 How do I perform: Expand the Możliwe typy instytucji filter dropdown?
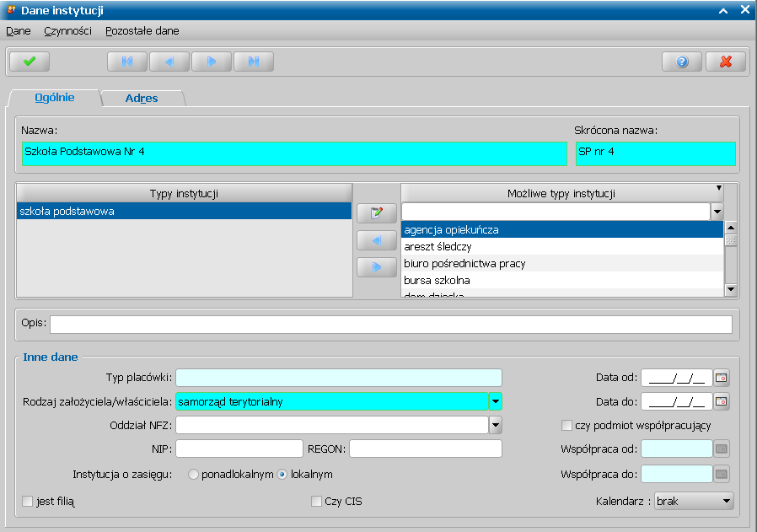point(717,212)
